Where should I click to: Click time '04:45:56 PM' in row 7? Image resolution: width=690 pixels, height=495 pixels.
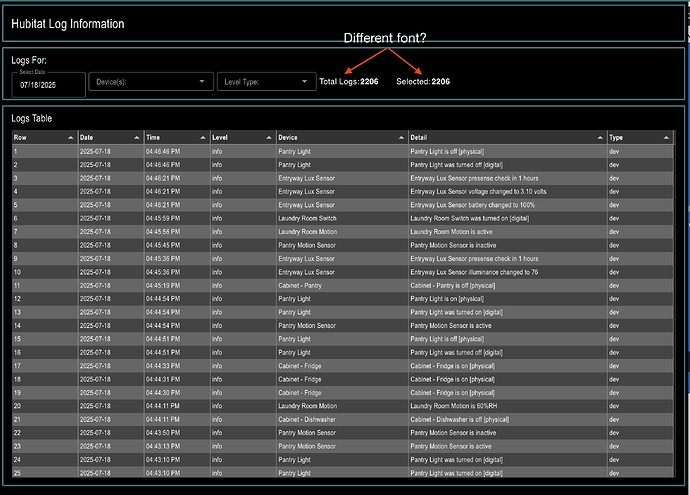click(x=163, y=232)
